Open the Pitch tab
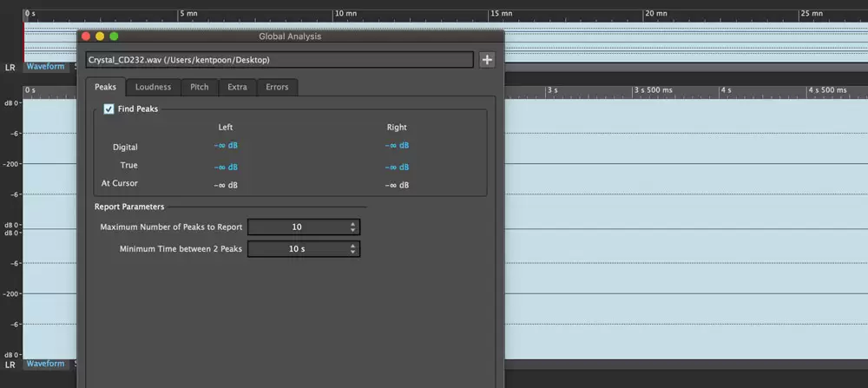The image size is (868, 388). pos(199,87)
